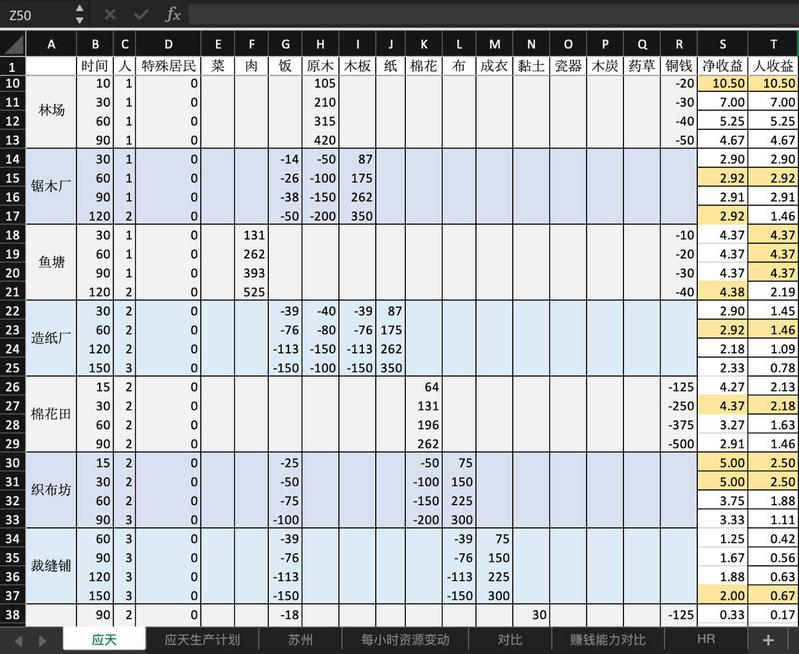Screen dimensions: 799x654
Task: Click the 时间 header cell
Action: pos(95,66)
